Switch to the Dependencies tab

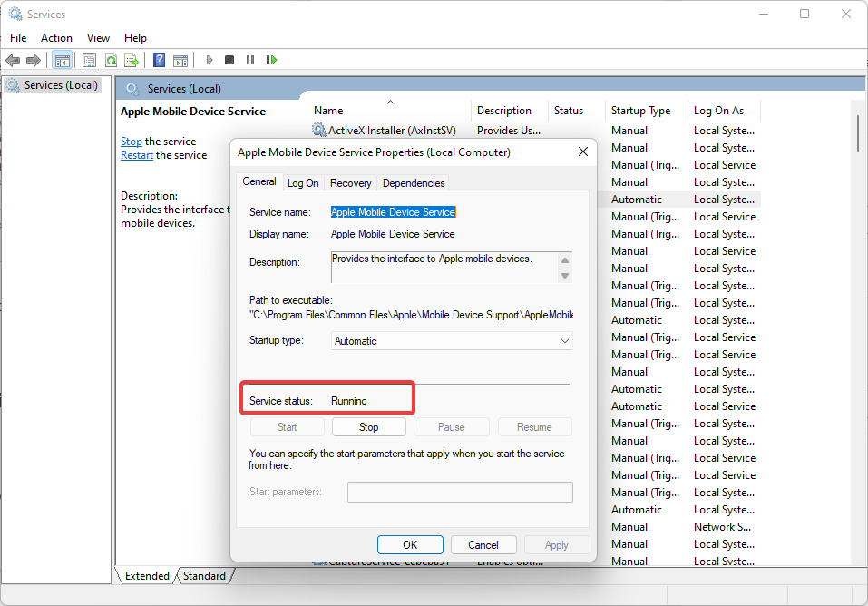[x=414, y=183]
